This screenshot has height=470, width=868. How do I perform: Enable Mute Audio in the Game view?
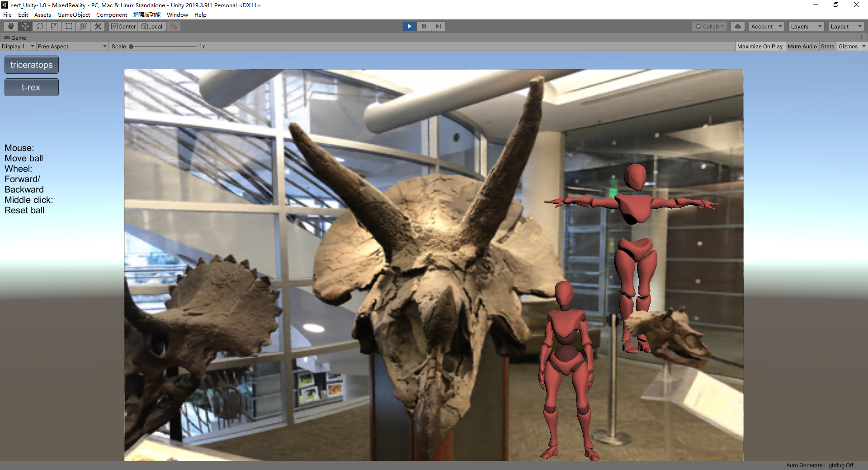[x=802, y=46]
